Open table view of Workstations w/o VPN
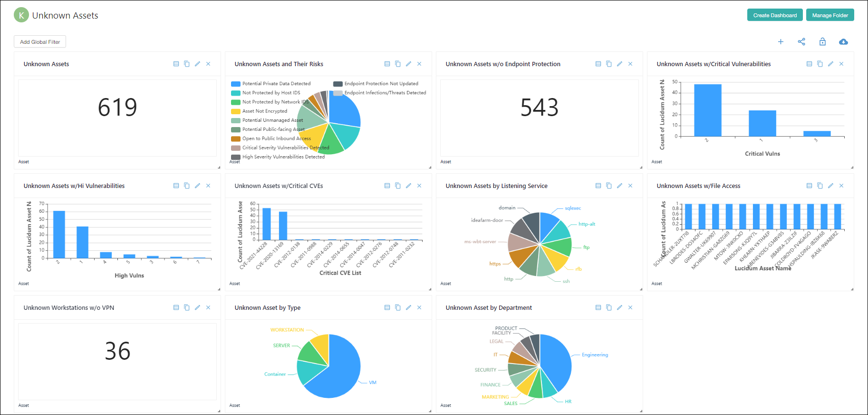The image size is (868, 415). pyautogui.click(x=176, y=307)
